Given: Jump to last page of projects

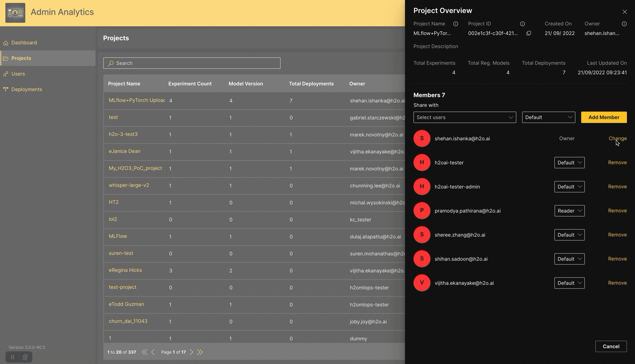Looking at the screenshot, I should (x=200, y=352).
